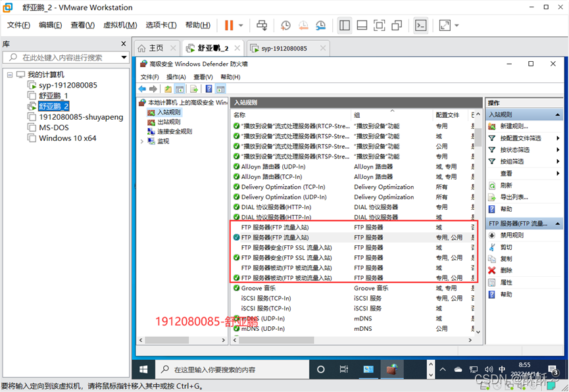Toggle the thumbnail bar view icon
Viewport: 569px width, 392px height.
click(362, 25)
